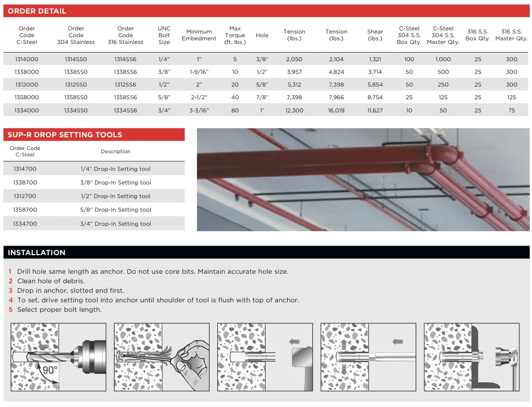The width and height of the screenshot is (532, 407).
Task: Select setting tool code 1334700
Action: (25, 224)
